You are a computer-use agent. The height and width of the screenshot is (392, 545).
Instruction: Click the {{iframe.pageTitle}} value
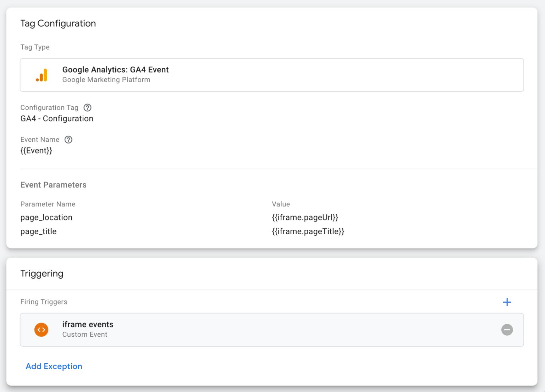pos(308,231)
